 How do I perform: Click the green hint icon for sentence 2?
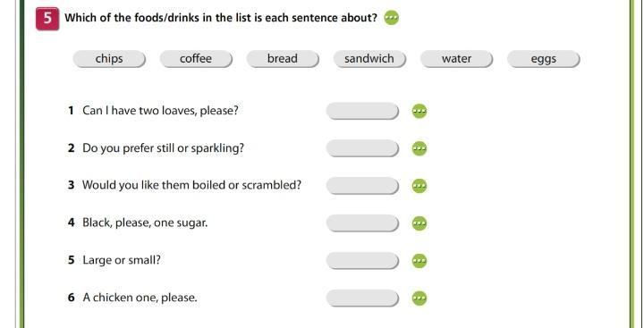pyautogui.click(x=419, y=148)
